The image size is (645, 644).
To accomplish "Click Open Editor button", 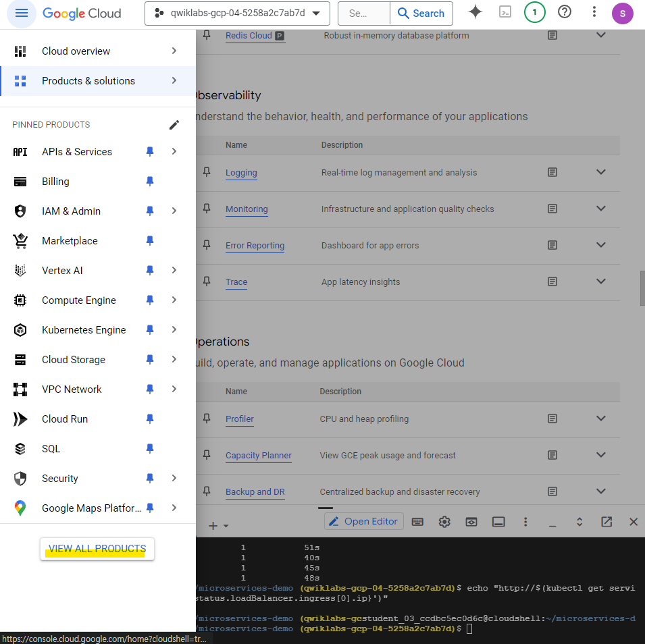I will (x=363, y=521).
